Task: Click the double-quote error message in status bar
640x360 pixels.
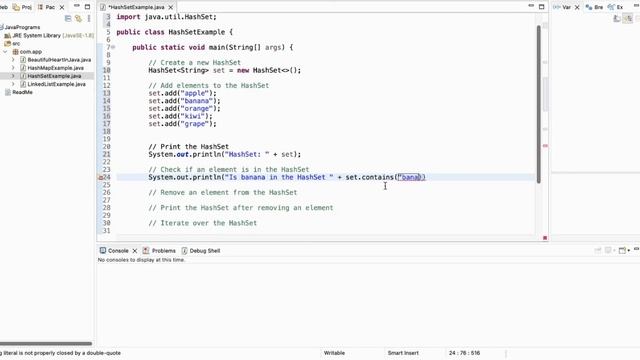Action: (x=60, y=353)
